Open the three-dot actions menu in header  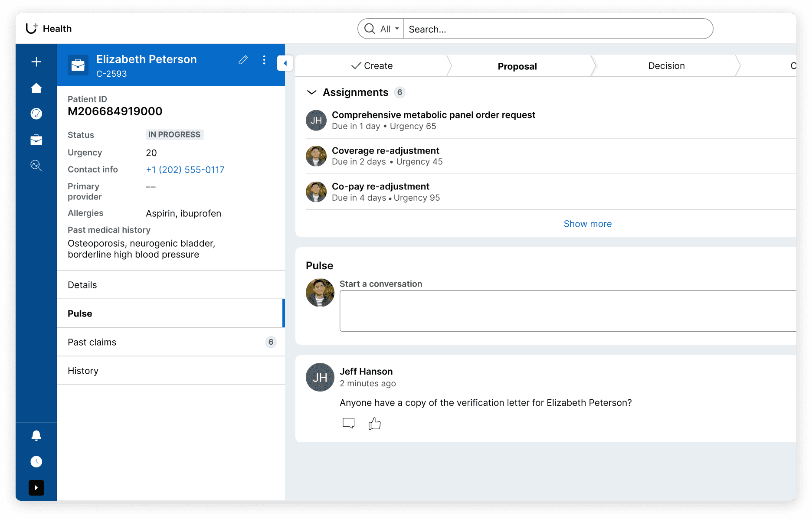264,60
